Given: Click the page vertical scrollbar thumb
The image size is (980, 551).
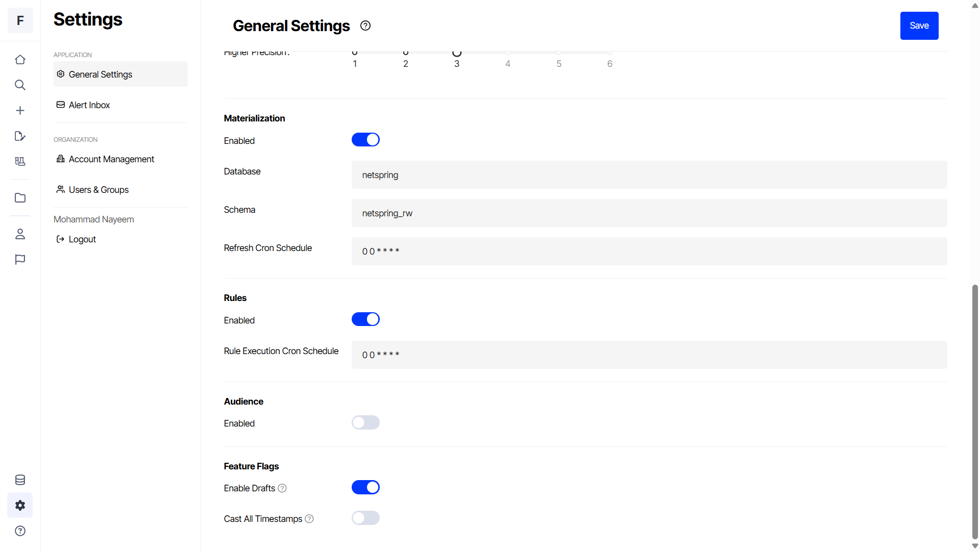Looking at the screenshot, I should [975, 412].
